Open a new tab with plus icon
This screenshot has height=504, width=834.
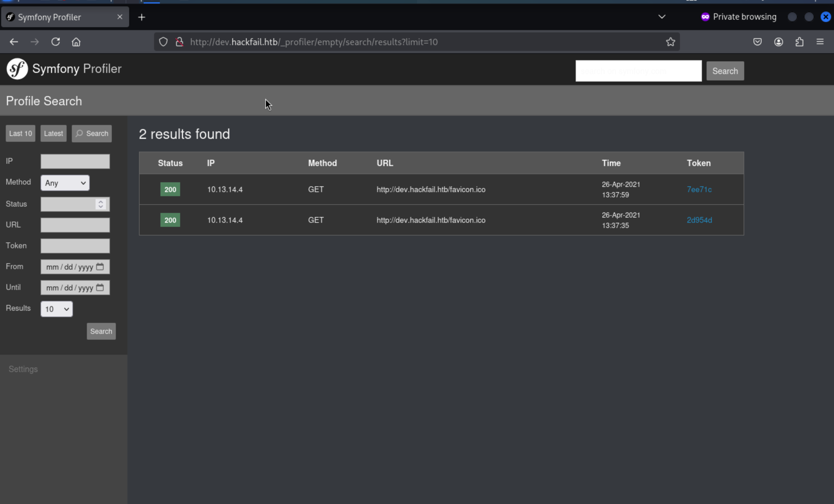coord(142,17)
